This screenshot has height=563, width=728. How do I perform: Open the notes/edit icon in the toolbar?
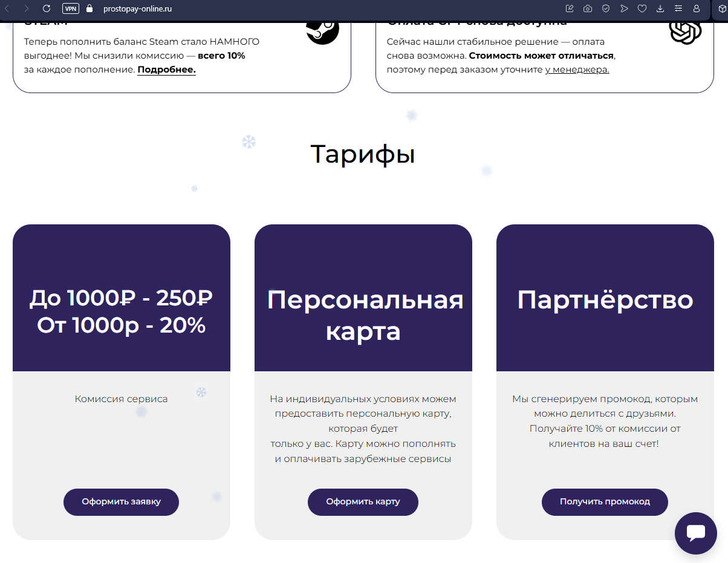pos(569,8)
